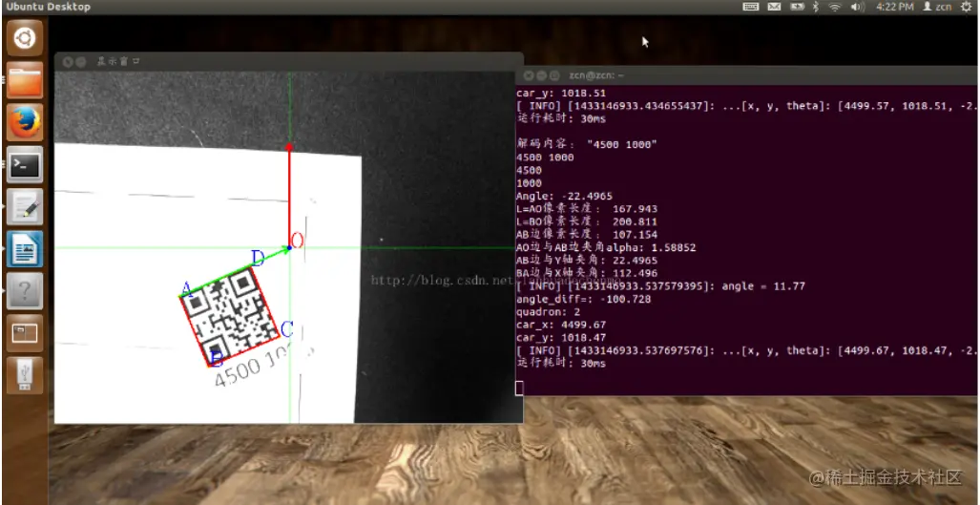Open the Bluetooth indicator menu
980x505 pixels.
coord(816,7)
